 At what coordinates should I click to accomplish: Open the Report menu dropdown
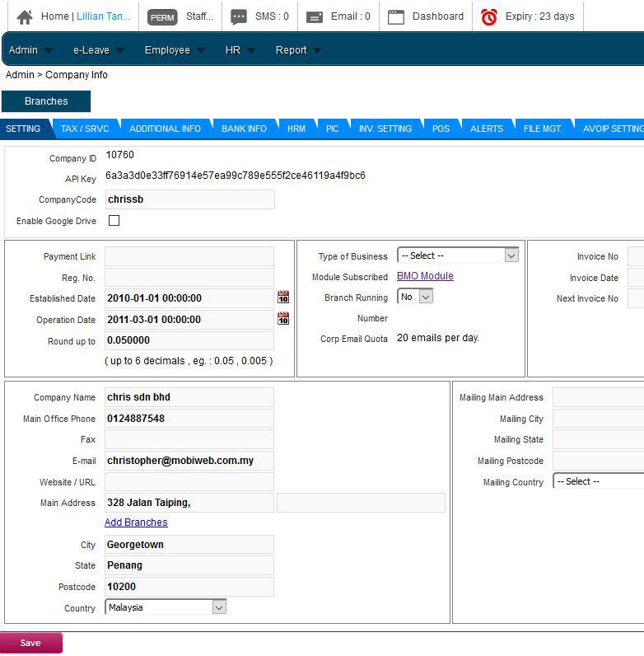(298, 50)
